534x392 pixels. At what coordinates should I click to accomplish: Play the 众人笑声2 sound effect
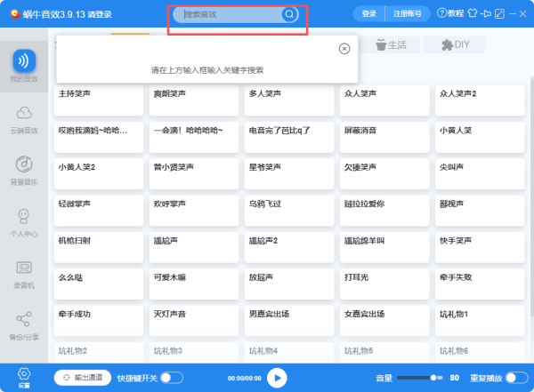coord(480,100)
